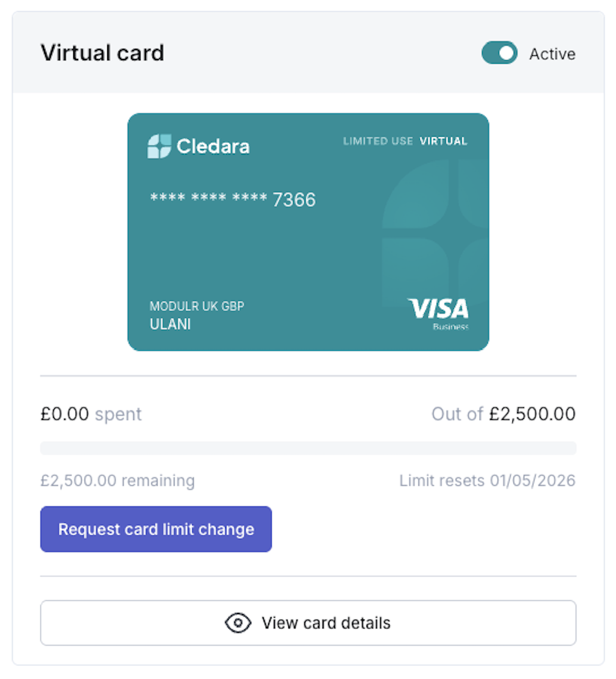Click the Active status label

click(552, 54)
